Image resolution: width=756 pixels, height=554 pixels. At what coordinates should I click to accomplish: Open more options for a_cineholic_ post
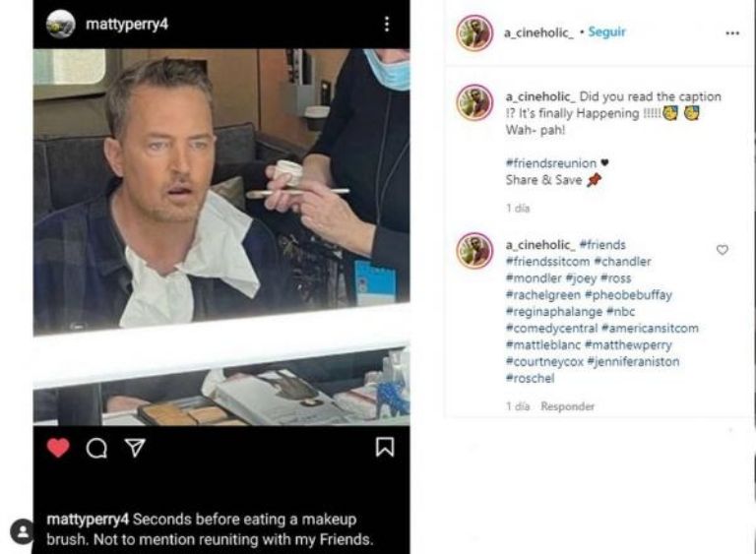[732, 32]
